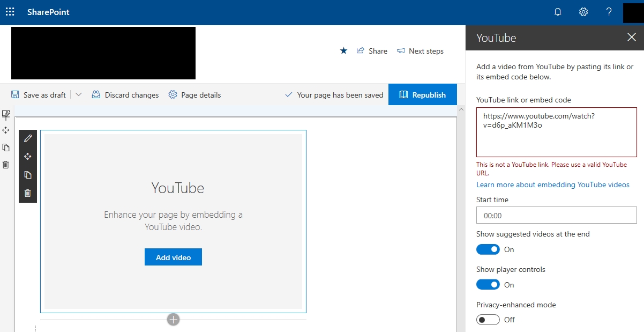Open Learn more about embedding YouTube videos link
The width and height of the screenshot is (644, 332).
click(553, 185)
